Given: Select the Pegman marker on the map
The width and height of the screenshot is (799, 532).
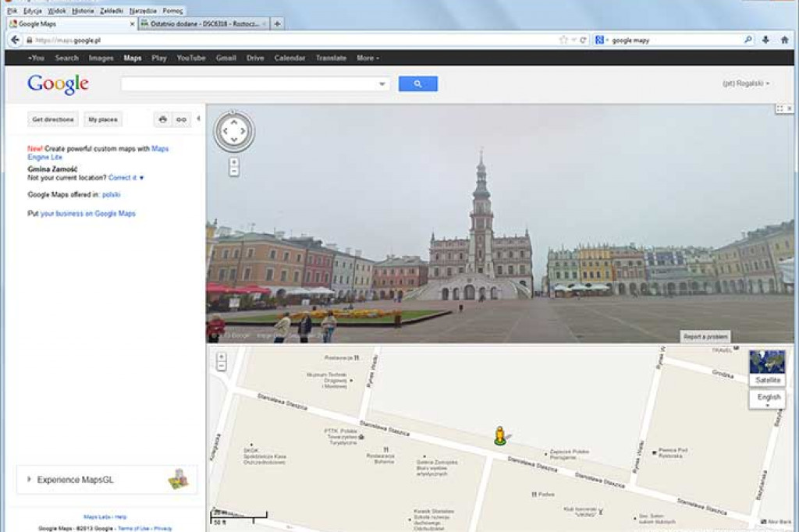Looking at the screenshot, I should [x=500, y=436].
